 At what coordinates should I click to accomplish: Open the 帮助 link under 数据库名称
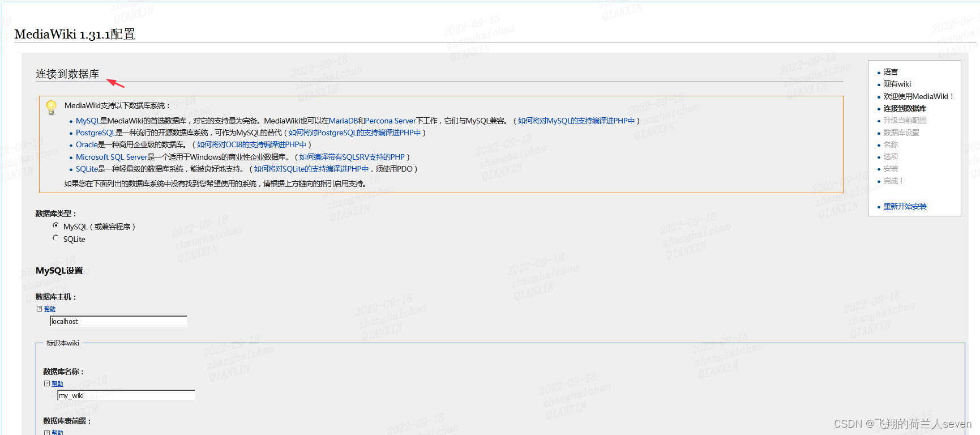pyautogui.click(x=57, y=384)
